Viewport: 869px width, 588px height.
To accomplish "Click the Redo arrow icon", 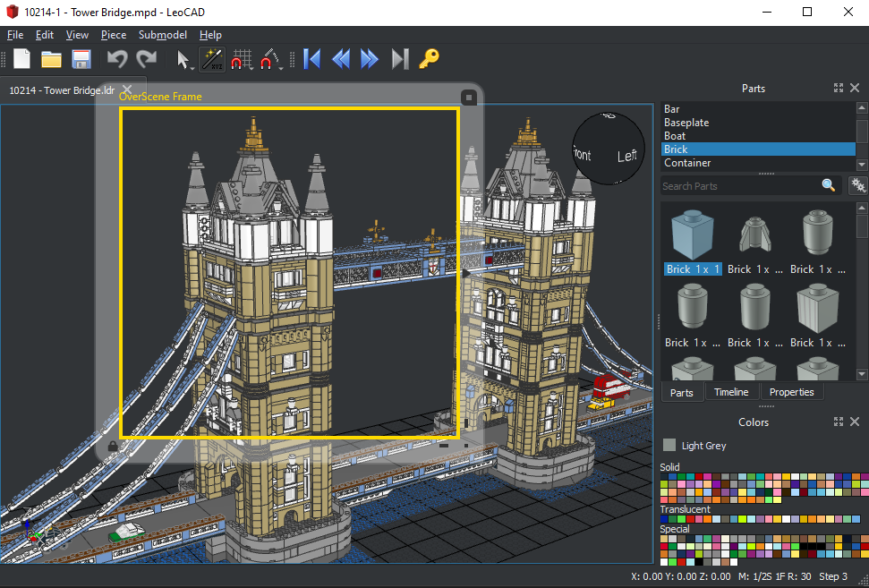I will [x=146, y=59].
